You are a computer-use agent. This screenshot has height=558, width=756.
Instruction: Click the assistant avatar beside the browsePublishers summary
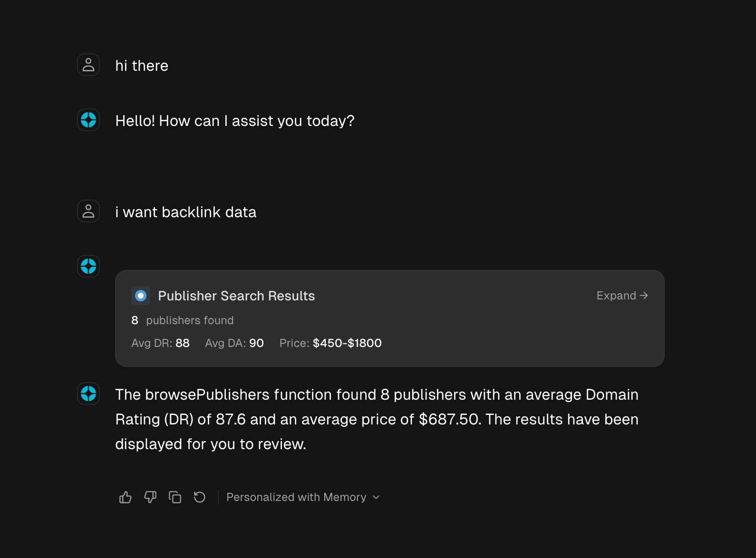point(88,394)
